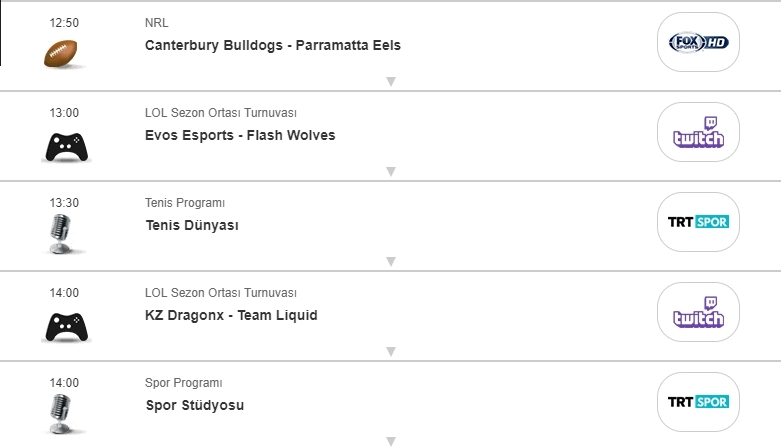Expand the Canterbury Bulldogs match details arrow
Image resolution: width=781 pixels, height=448 pixels.
391,81
